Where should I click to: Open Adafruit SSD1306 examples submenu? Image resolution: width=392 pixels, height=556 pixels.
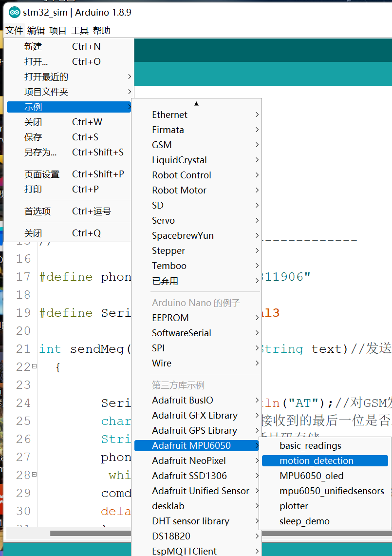[x=197, y=476]
